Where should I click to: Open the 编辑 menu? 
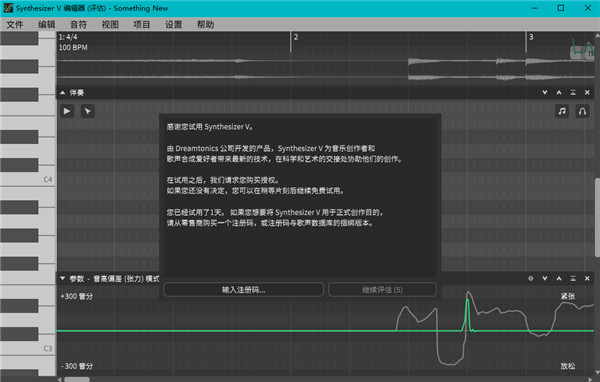point(47,24)
